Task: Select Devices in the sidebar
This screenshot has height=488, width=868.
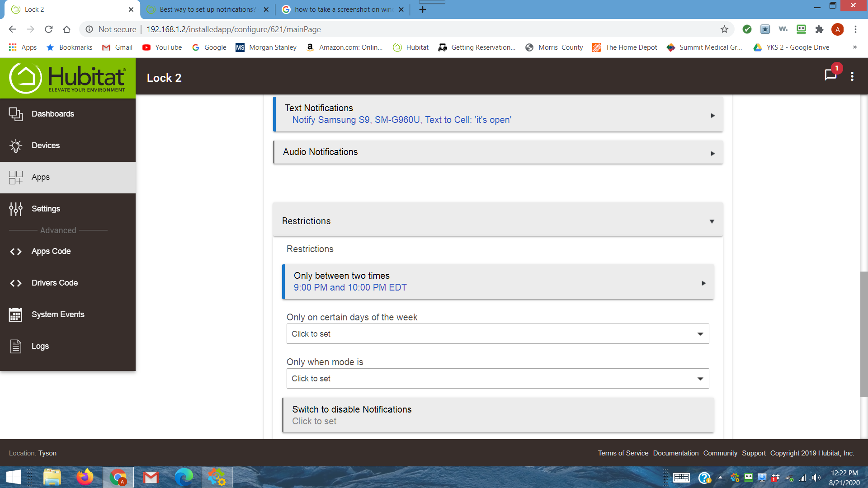Action: coord(46,145)
